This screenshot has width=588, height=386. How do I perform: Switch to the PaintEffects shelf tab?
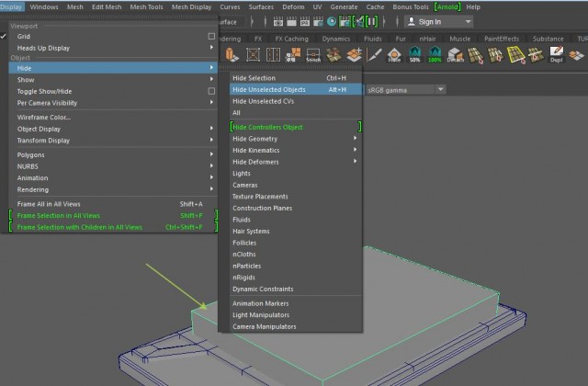pos(502,39)
